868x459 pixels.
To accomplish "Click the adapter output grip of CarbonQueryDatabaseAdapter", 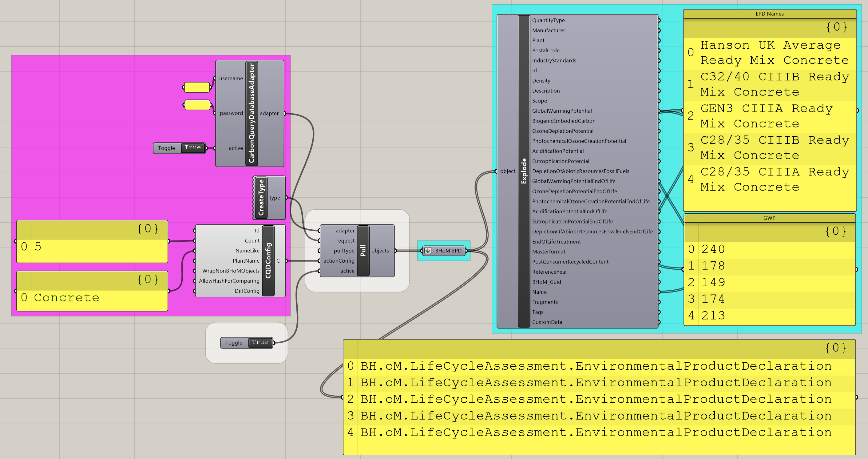I will coord(285,113).
